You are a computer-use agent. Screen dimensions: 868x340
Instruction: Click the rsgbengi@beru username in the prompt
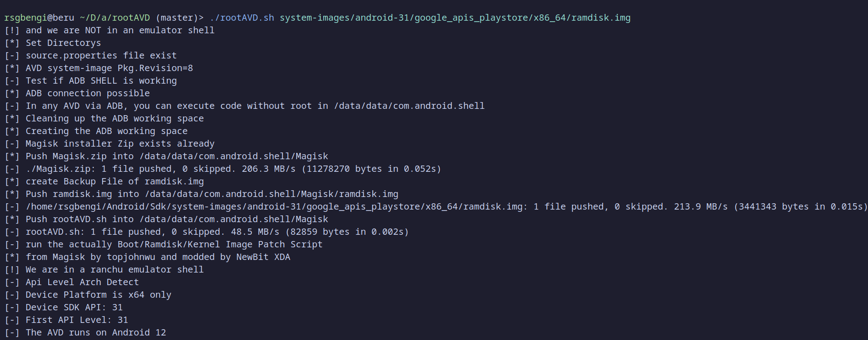(x=39, y=18)
